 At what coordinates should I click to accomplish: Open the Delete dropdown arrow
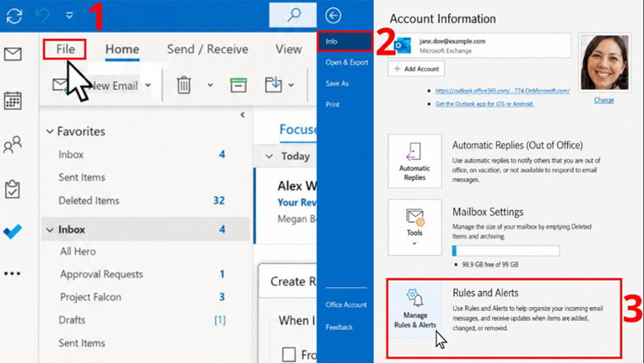pos(211,85)
